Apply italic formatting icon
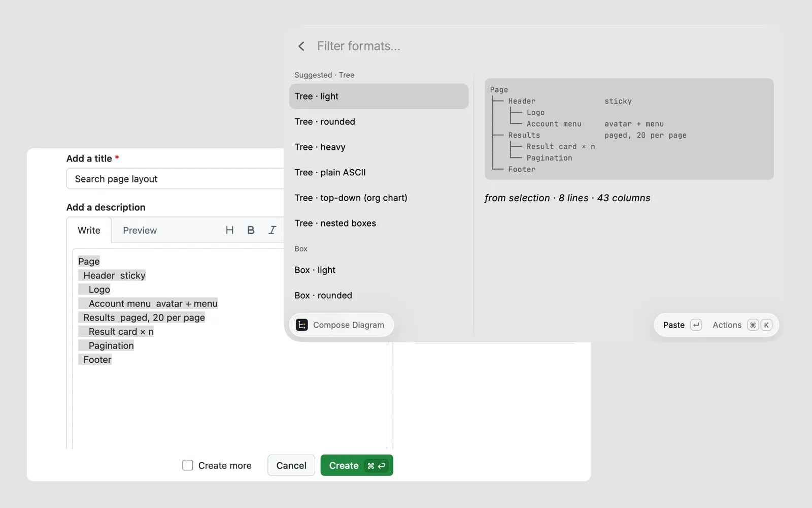This screenshot has width=812, height=508. point(273,230)
